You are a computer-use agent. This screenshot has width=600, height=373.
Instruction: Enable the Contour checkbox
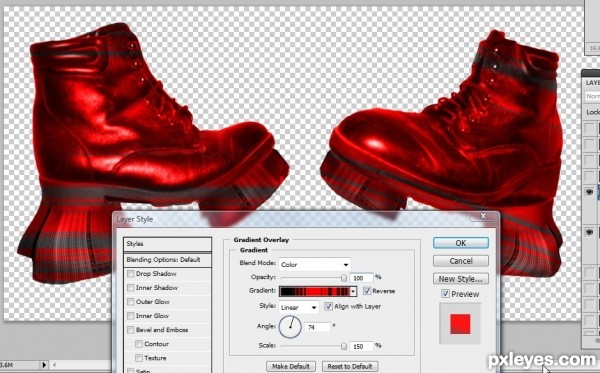click(x=139, y=344)
